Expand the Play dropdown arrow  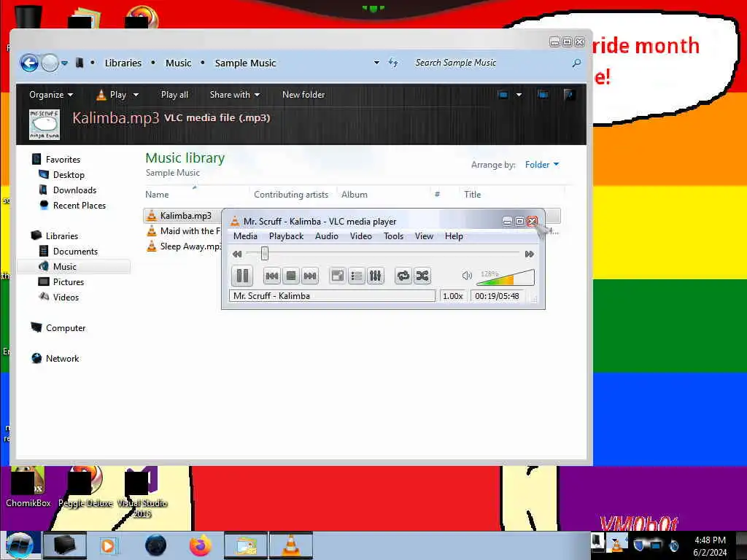136,95
